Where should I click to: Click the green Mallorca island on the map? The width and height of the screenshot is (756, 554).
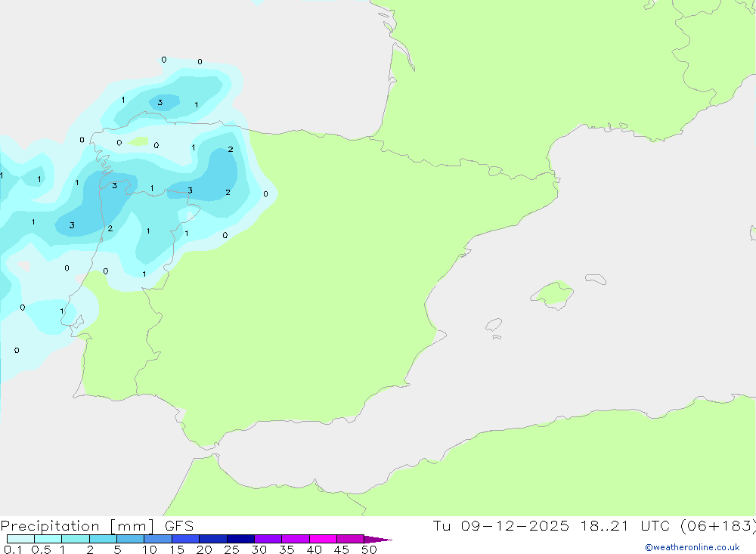pyautogui.click(x=553, y=294)
